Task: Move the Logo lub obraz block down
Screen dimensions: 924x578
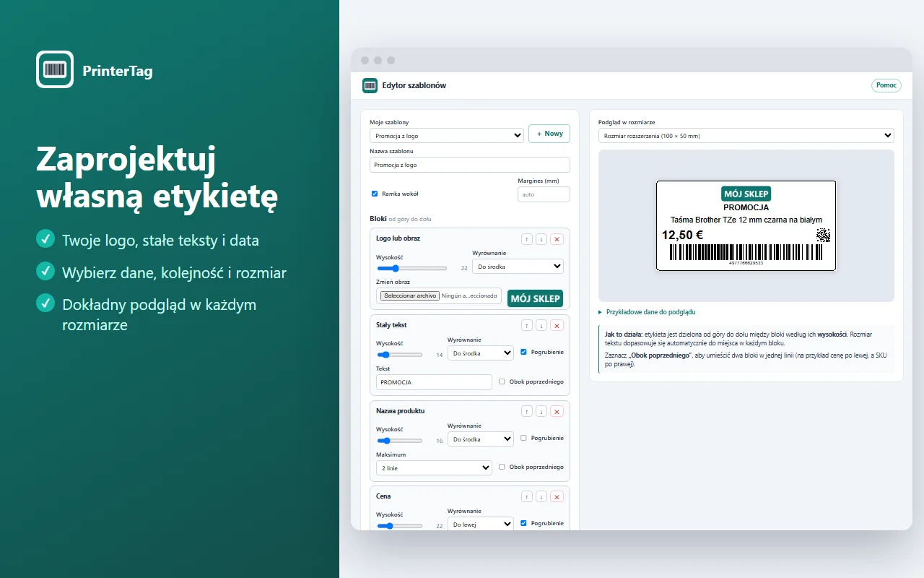Action: [x=541, y=239]
